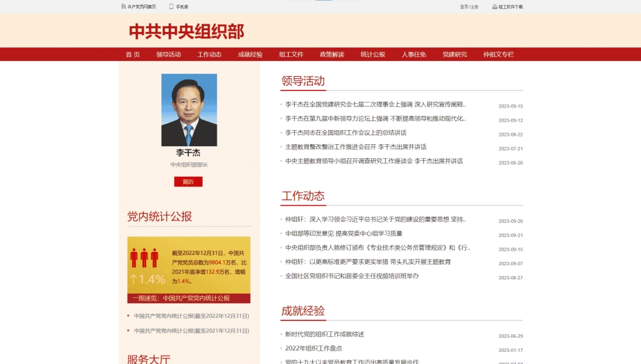Open the 手机版 text link

182,7
